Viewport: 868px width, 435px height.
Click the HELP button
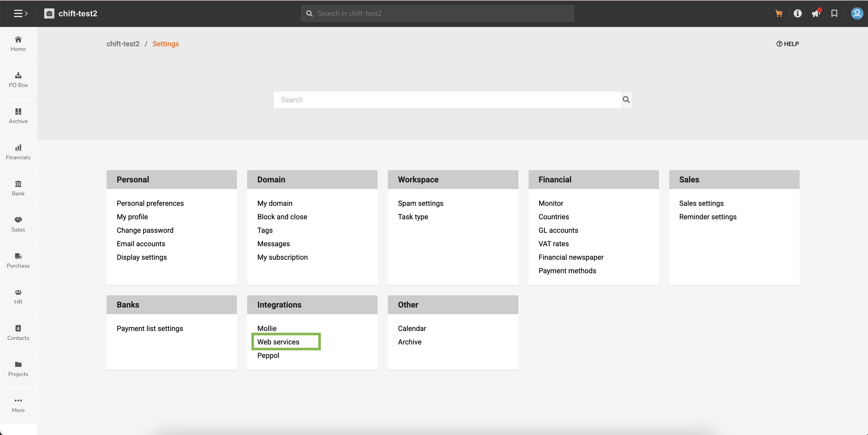pyautogui.click(x=787, y=44)
